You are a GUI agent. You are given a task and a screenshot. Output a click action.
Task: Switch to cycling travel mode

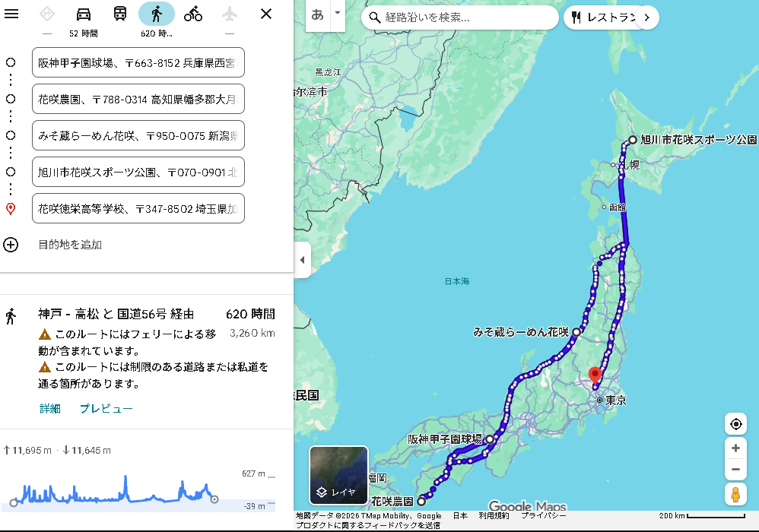pyautogui.click(x=193, y=14)
